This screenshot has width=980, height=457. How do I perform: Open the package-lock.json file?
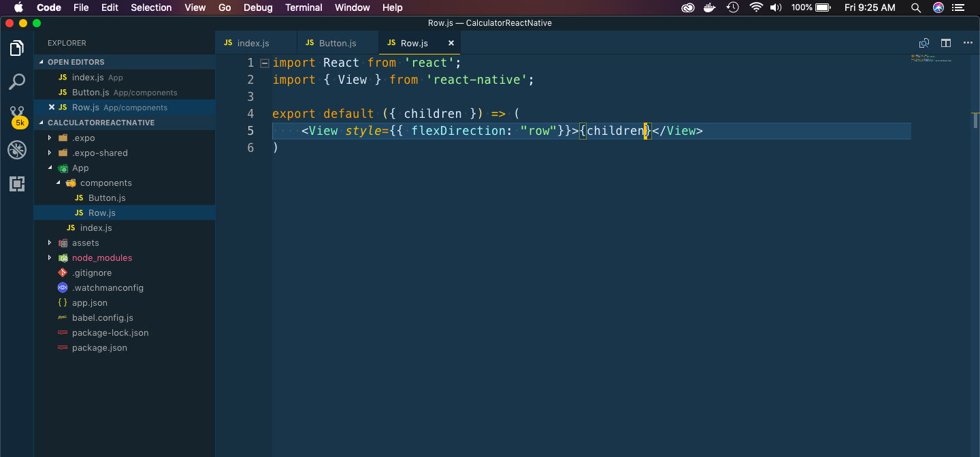click(x=125, y=333)
